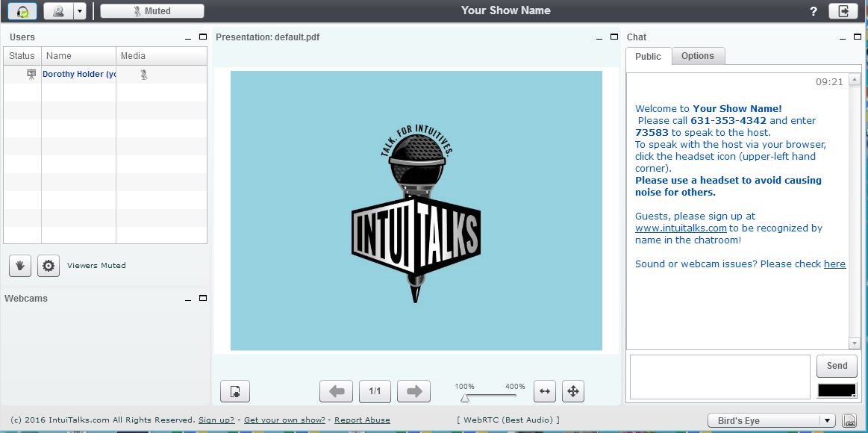
Task: Go to the next slide
Action: coord(414,391)
